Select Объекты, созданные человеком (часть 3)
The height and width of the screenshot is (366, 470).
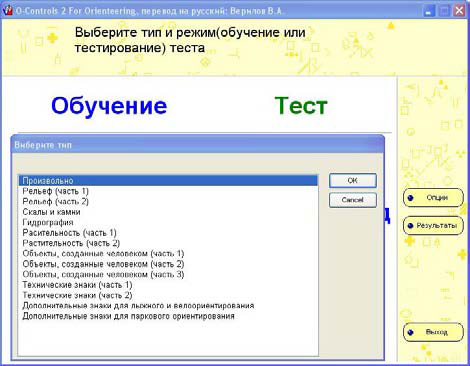[x=168, y=274]
